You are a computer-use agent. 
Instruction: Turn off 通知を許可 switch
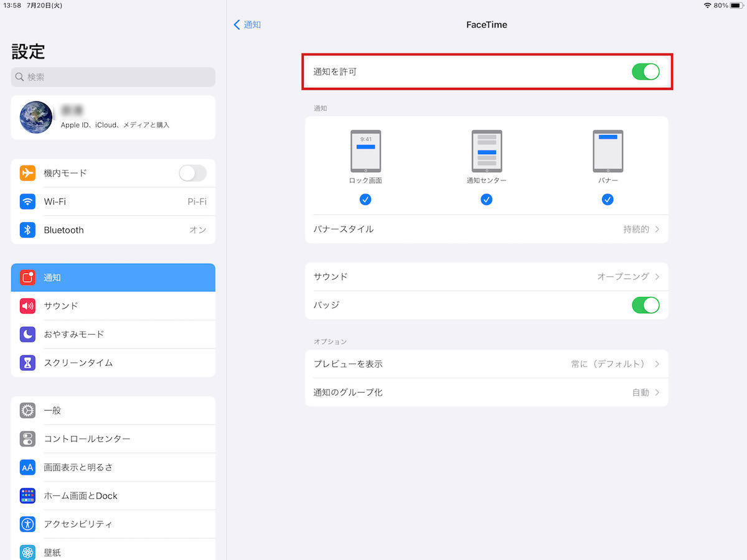tap(646, 72)
